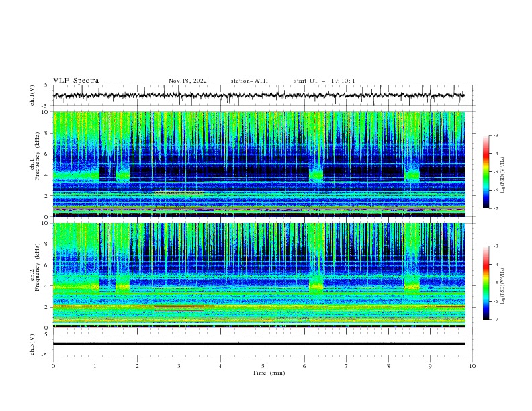Click inside the ch.2 spectrogram panel
The height and width of the screenshot is (411, 532).
click(x=259, y=275)
